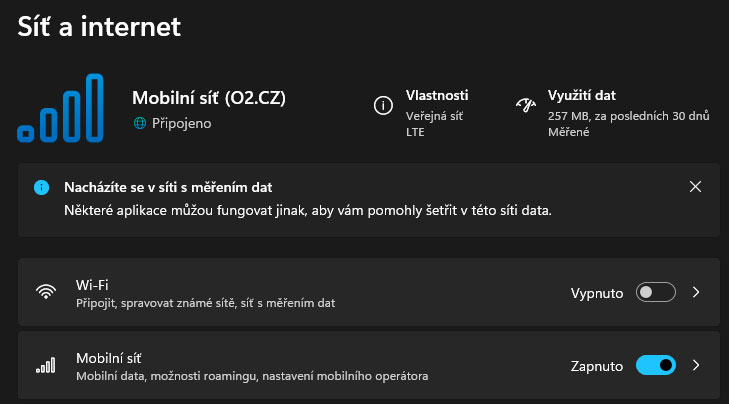Viewport: 729px width, 404px height.
Task: Select the Wi-Fi row title
Action: (92, 285)
